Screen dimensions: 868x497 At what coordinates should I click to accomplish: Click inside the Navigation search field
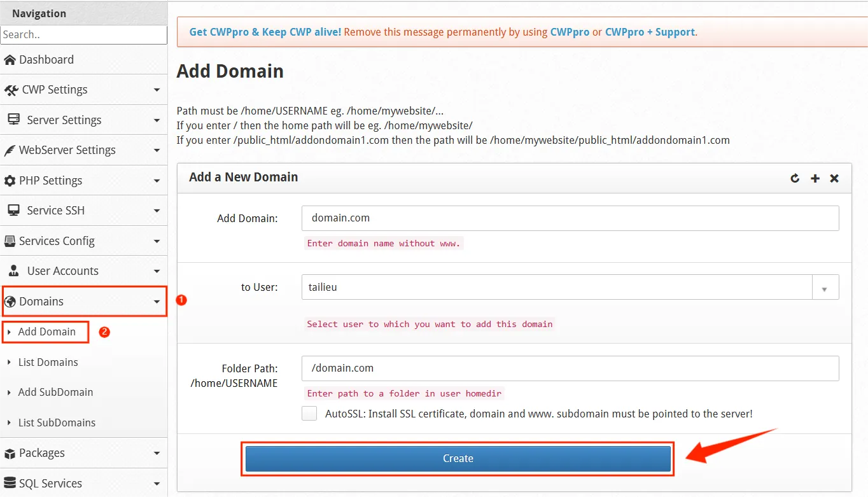pyautogui.click(x=84, y=35)
